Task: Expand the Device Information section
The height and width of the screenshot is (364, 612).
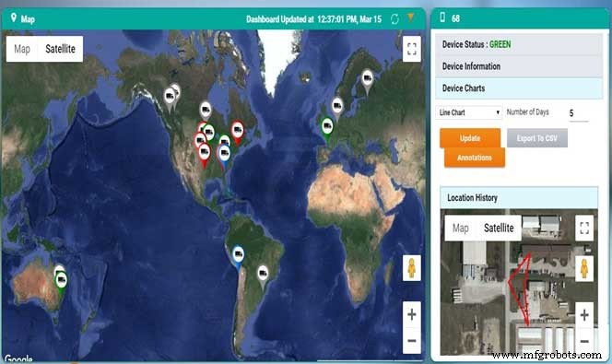Action: point(519,66)
